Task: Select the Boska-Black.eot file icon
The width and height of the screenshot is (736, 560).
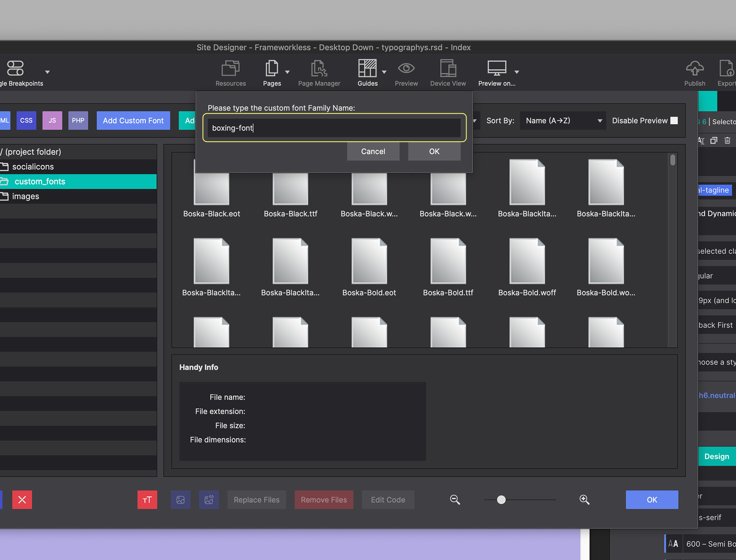Action: [x=212, y=189]
